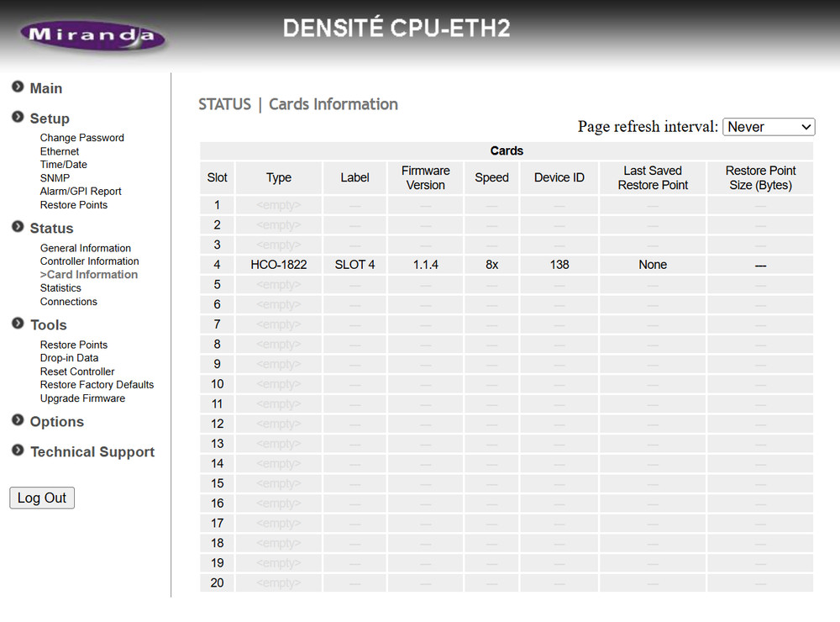Image resolution: width=840 pixels, height=622 pixels.
Task: Click the bullet icon beside Main
Action: click(18, 87)
